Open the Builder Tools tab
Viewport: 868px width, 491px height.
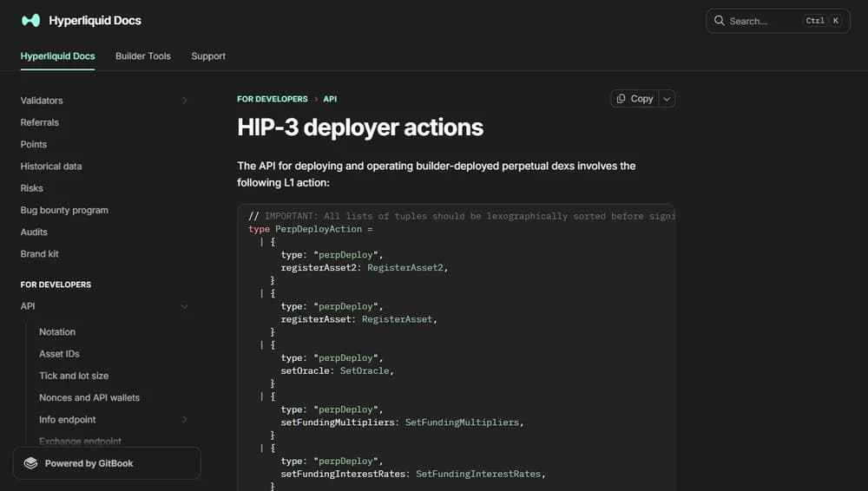(143, 56)
